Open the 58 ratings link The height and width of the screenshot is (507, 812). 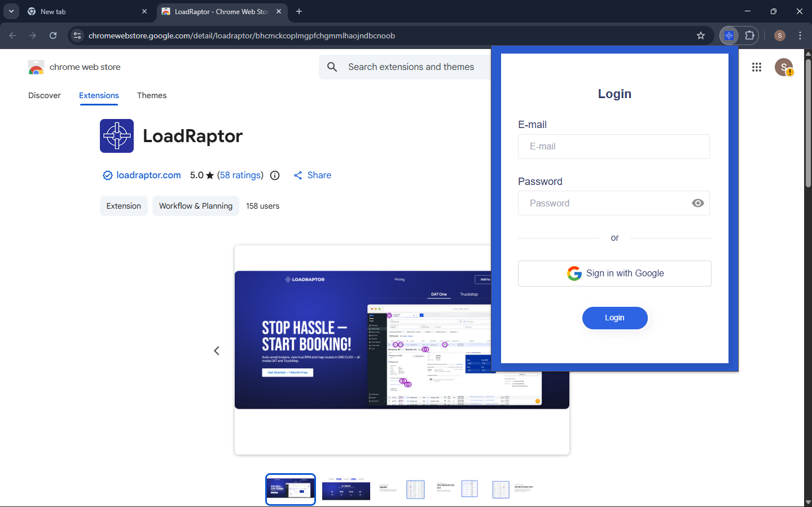240,175
